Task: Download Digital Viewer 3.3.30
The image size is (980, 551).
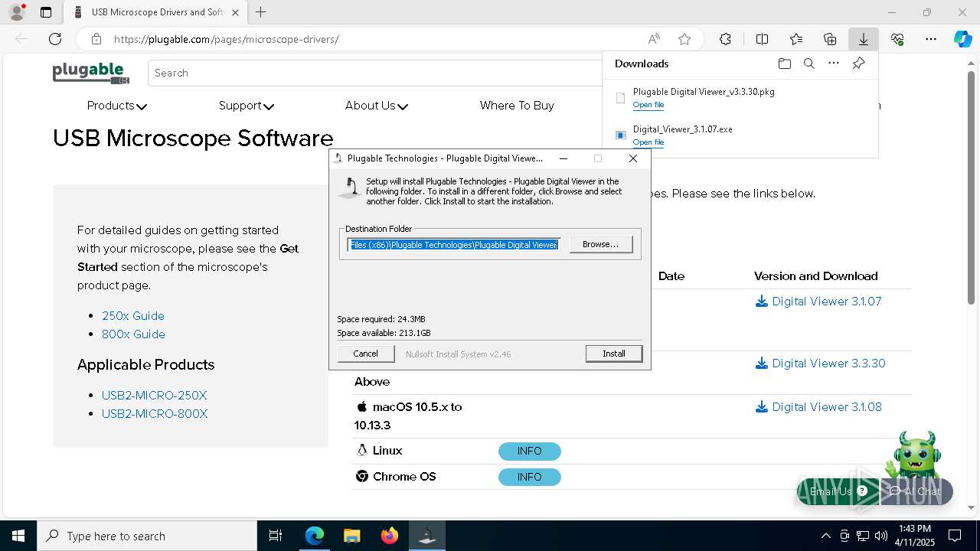Action: [x=820, y=364]
